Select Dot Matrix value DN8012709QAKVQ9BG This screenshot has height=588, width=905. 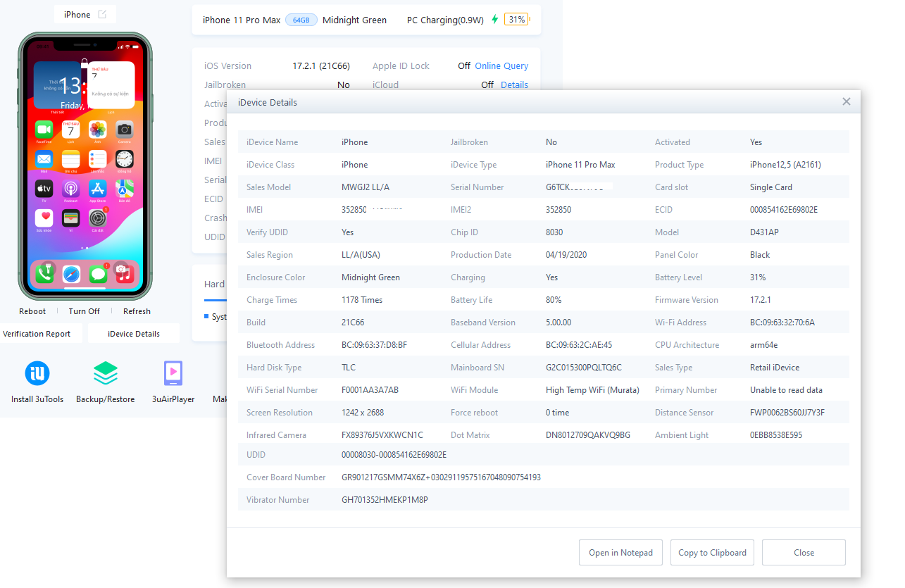pyautogui.click(x=588, y=435)
